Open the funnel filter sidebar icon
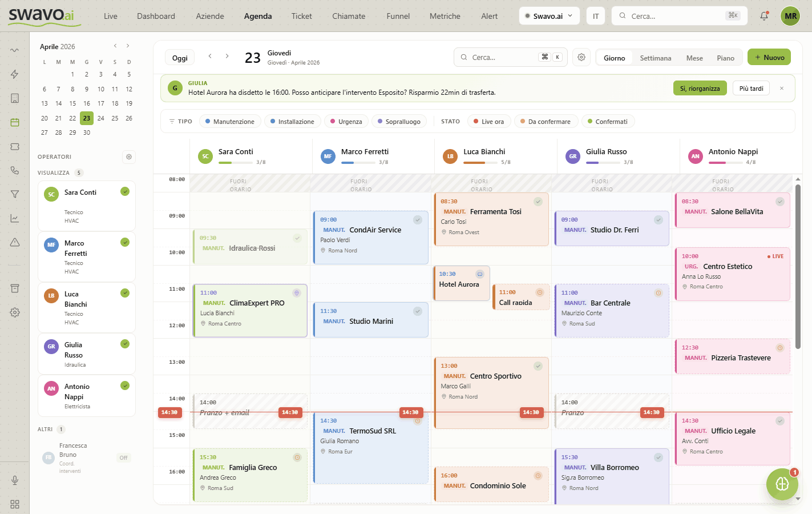This screenshot has height=514, width=812. click(x=15, y=194)
